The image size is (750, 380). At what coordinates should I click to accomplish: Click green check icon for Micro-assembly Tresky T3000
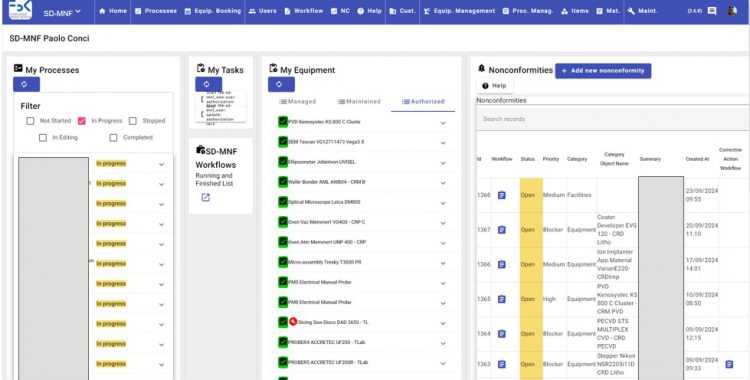tap(283, 262)
